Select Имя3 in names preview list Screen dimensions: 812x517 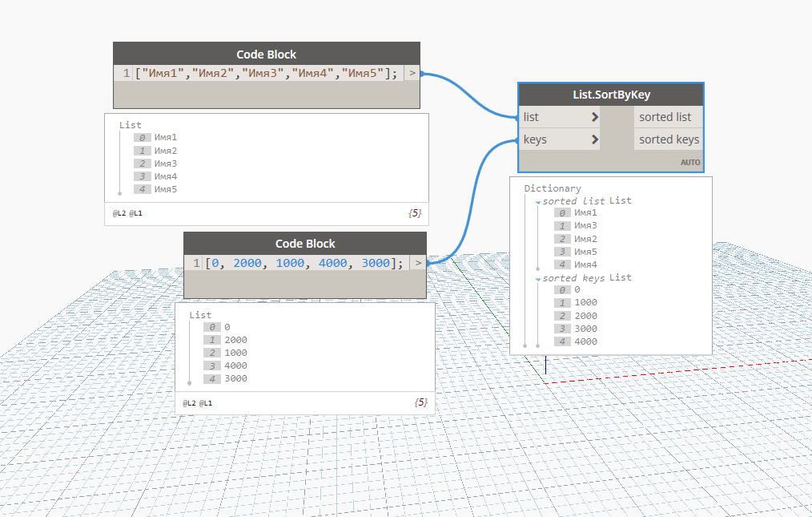[x=165, y=164]
